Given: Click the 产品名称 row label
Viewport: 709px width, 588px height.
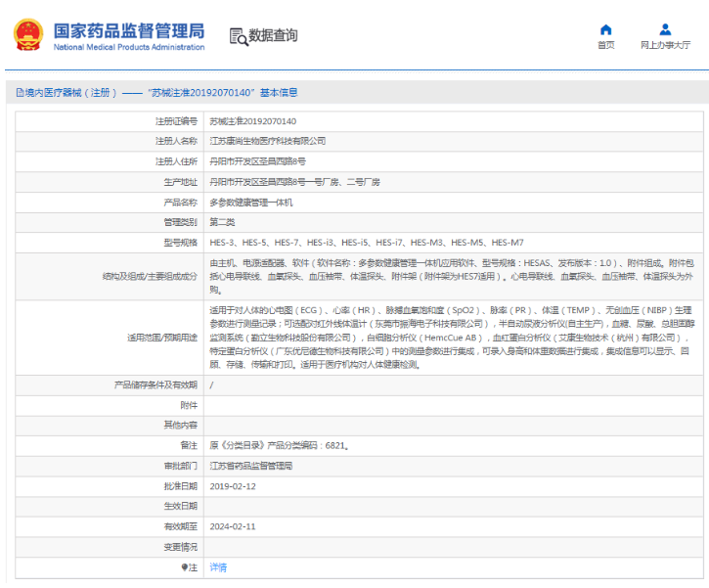Looking at the screenshot, I should click(181, 203).
